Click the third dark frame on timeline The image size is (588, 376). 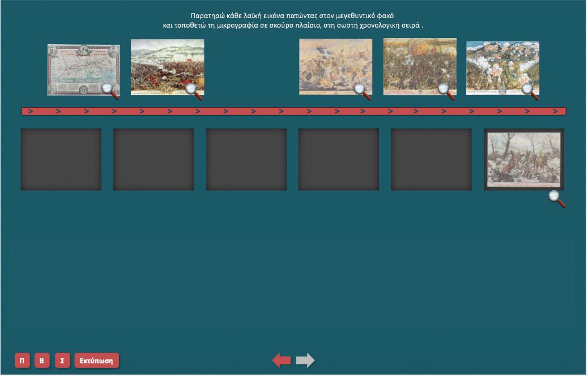click(x=246, y=159)
